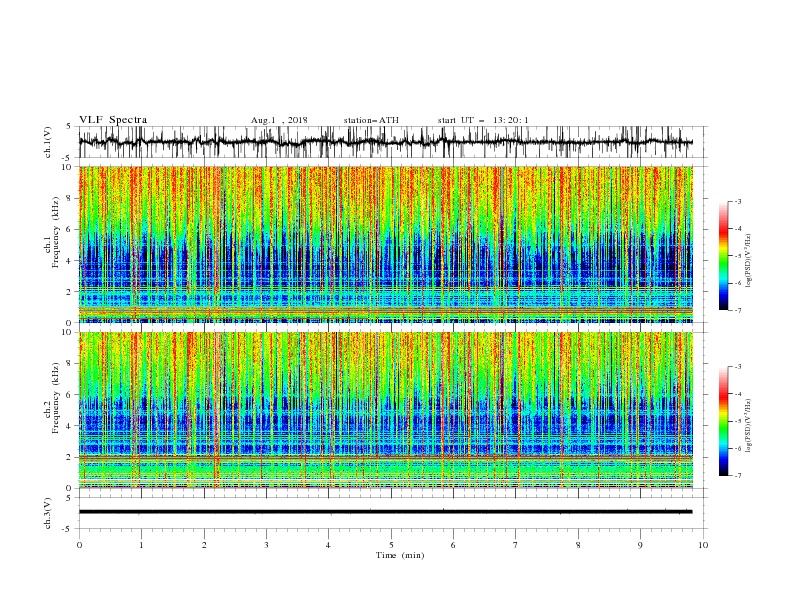Click the time axis tick label "9"

[x=640, y=545]
